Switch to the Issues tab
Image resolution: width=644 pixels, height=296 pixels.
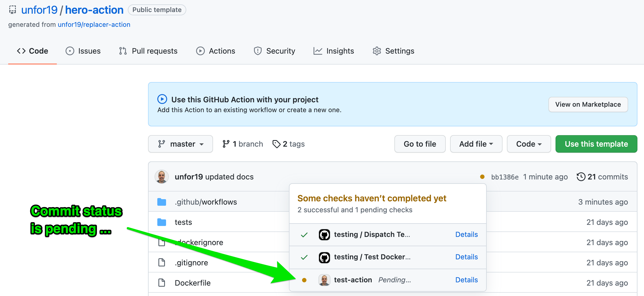(83, 51)
